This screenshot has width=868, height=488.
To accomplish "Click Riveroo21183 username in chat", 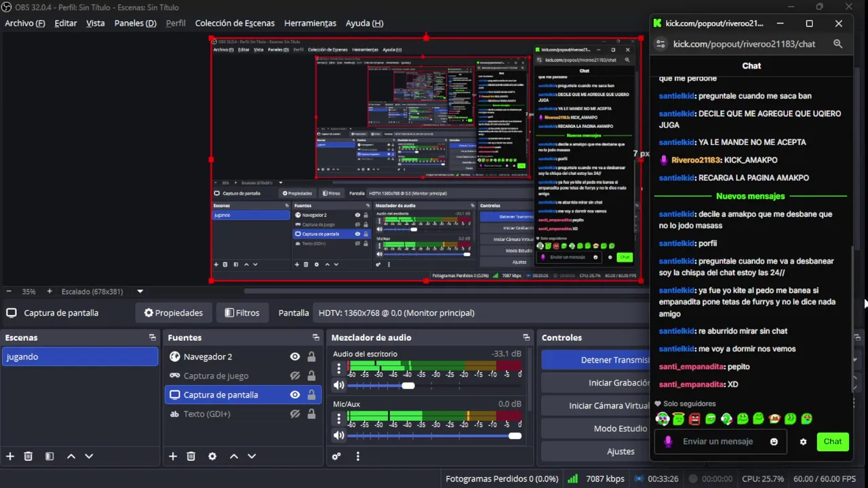I will (x=696, y=160).
